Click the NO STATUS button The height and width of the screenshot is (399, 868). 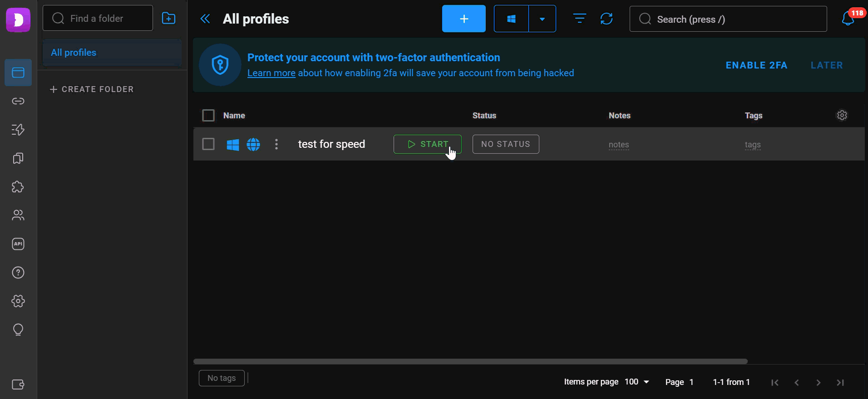[x=506, y=144]
